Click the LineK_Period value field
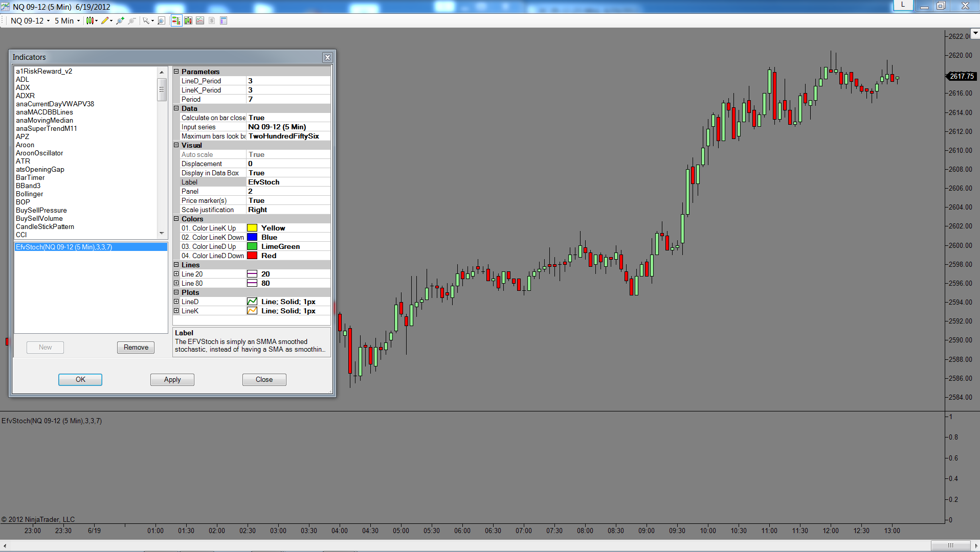This screenshot has height=552, width=980. [x=288, y=90]
